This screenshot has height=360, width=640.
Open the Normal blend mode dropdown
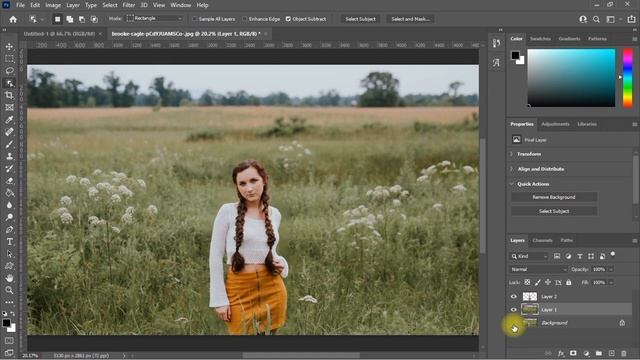tap(538, 269)
